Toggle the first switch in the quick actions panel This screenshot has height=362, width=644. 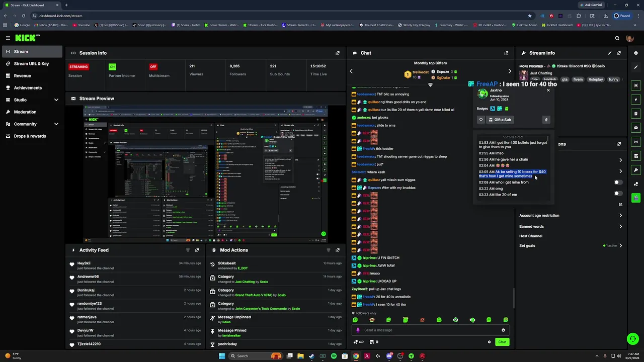(618, 183)
